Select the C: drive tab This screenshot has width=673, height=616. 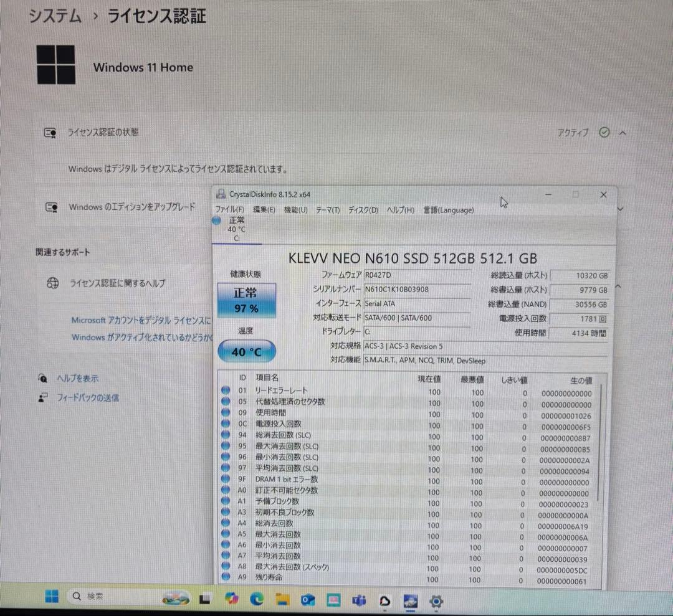click(x=237, y=227)
